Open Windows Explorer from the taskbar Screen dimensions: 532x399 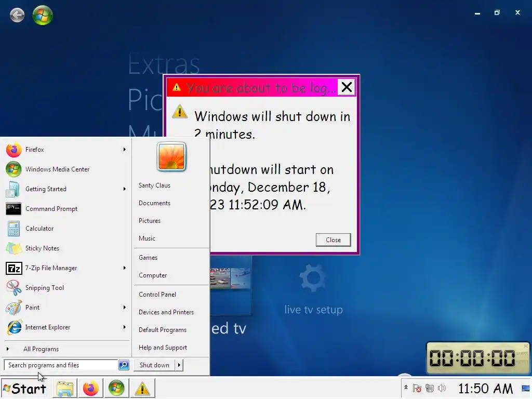click(65, 389)
